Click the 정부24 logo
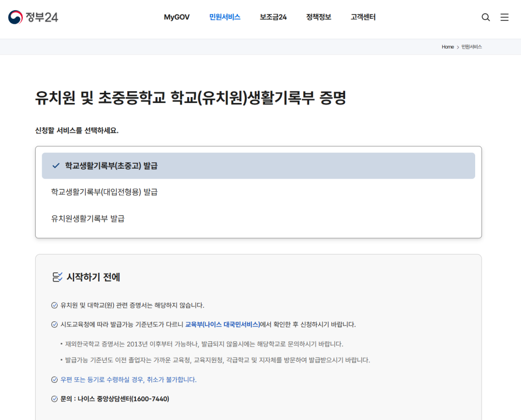Viewport: 521px width, 420px height. [33, 17]
